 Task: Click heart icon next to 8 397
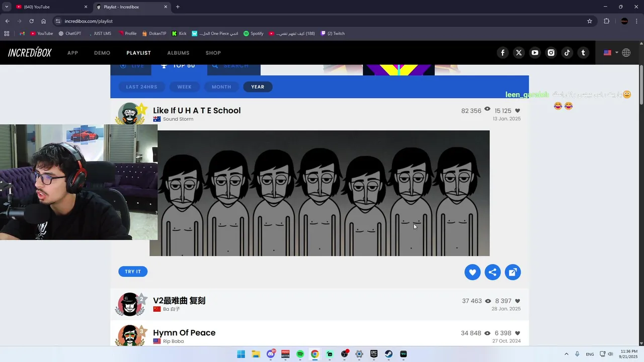(x=518, y=301)
